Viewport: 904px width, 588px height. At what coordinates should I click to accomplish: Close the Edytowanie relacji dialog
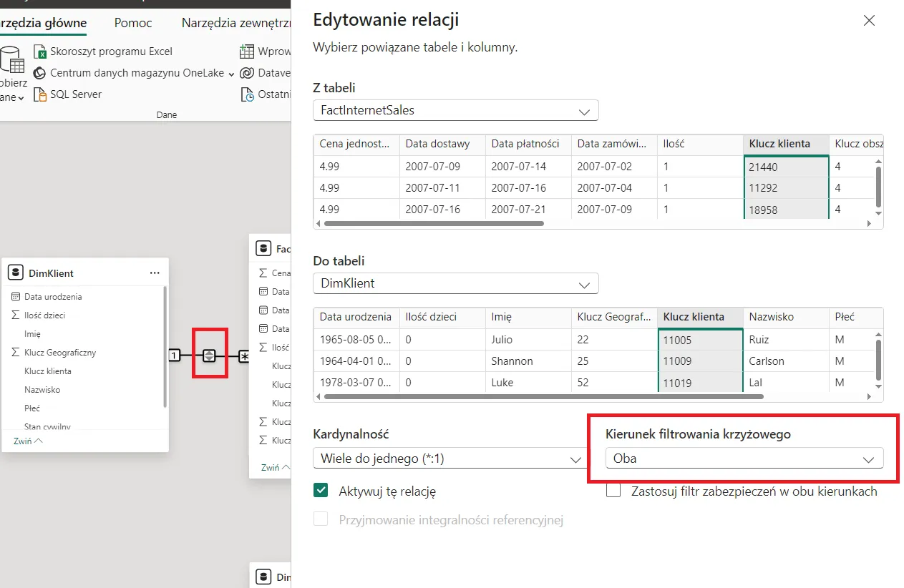[x=869, y=20]
